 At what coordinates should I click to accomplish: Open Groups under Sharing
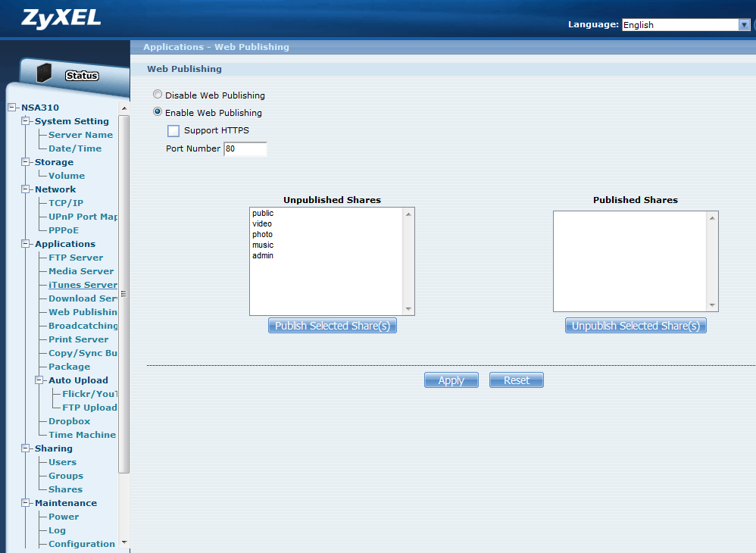(66, 476)
